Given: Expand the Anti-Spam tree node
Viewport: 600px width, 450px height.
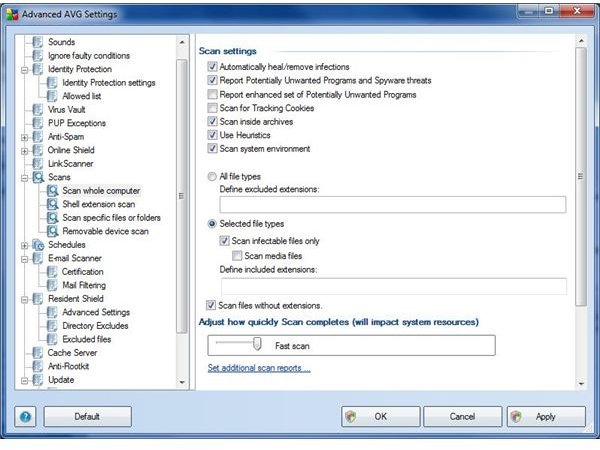Looking at the screenshot, I should 24,137.
